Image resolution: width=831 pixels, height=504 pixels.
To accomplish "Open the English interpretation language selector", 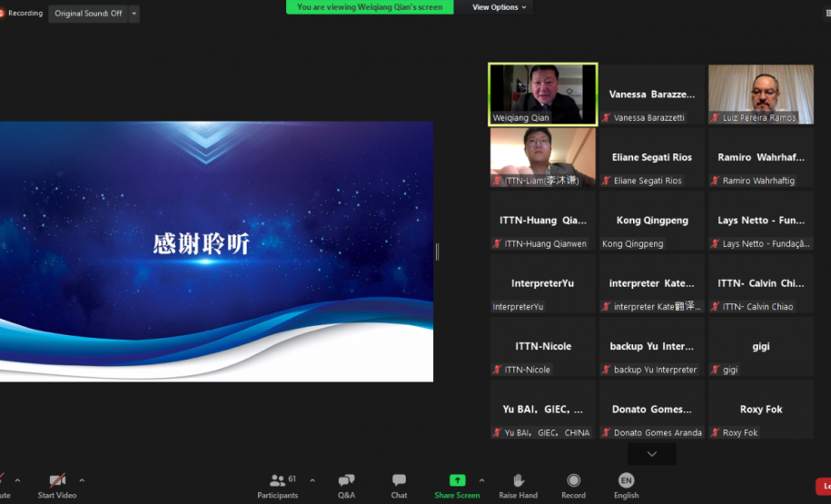I will tap(626, 485).
